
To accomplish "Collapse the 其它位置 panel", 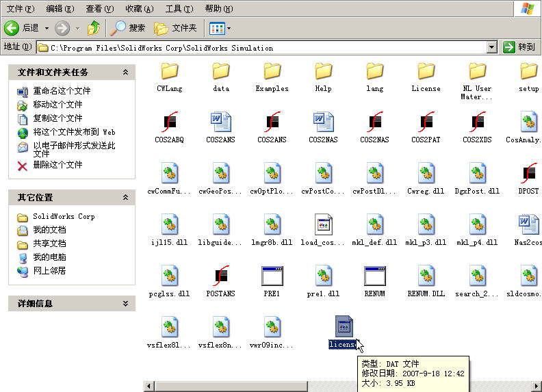I will tap(125, 198).
